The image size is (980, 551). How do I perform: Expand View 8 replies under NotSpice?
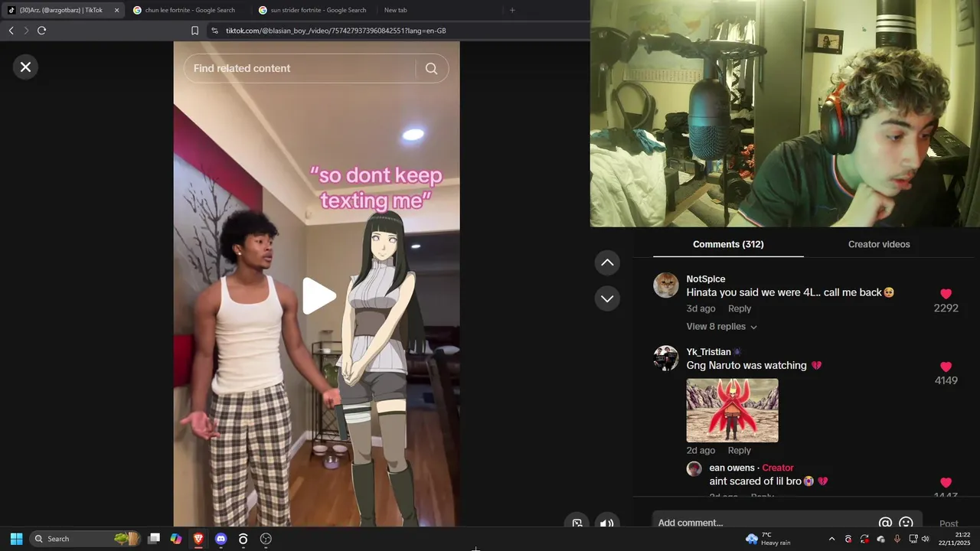coord(721,327)
